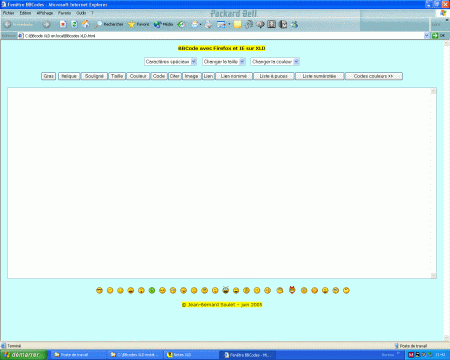Open the Edition menu
This screenshot has width=450, height=360.
click(x=25, y=13)
